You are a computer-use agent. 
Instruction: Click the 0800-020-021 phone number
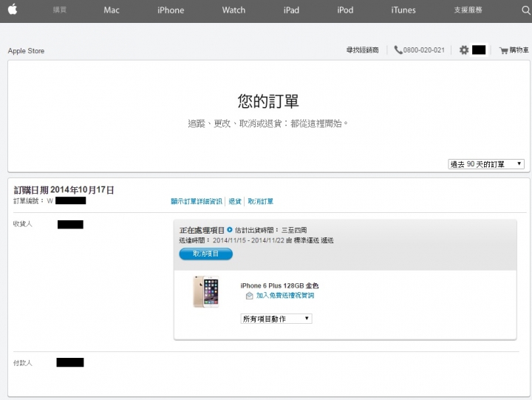(x=424, y=50)
